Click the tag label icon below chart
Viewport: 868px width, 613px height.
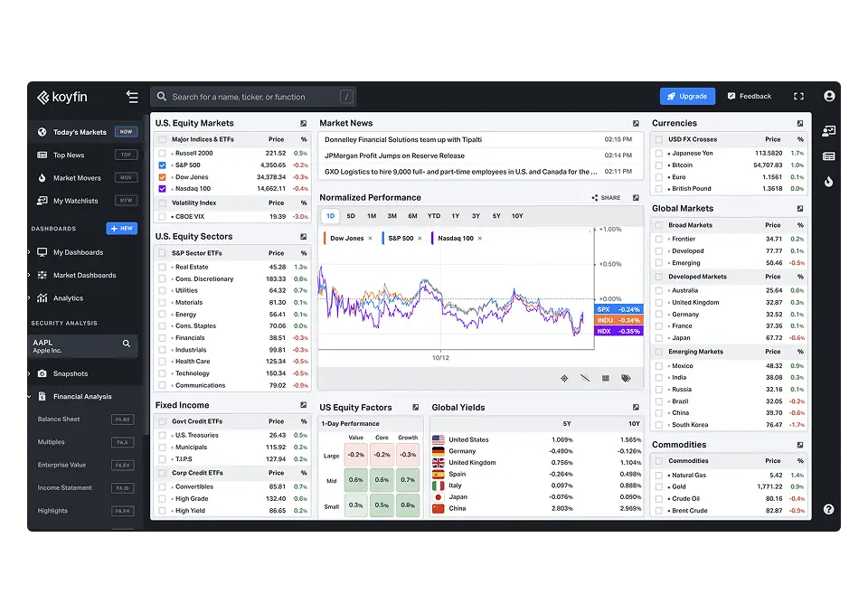tap(626, 378)
